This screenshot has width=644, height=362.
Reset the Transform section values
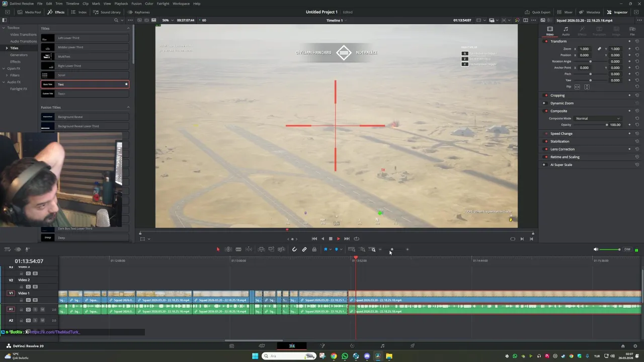[x=637, y=41]
